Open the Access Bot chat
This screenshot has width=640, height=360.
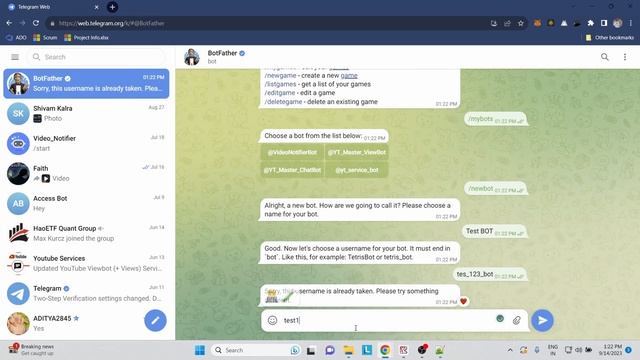(86, 203)
